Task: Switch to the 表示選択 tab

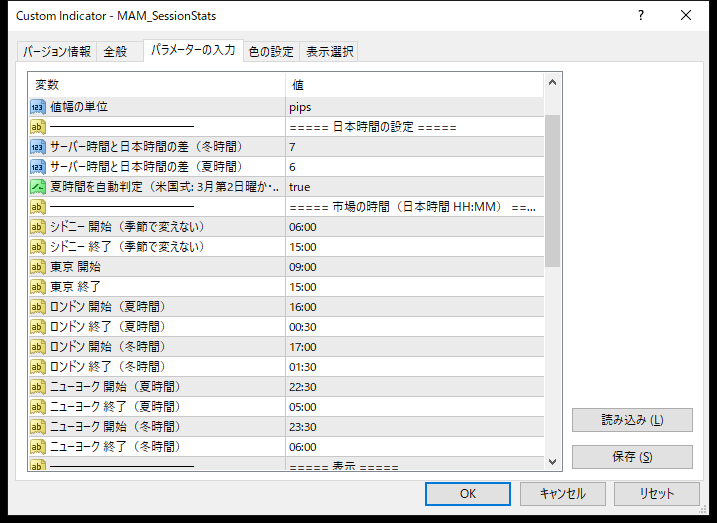Action: (329, 51)
